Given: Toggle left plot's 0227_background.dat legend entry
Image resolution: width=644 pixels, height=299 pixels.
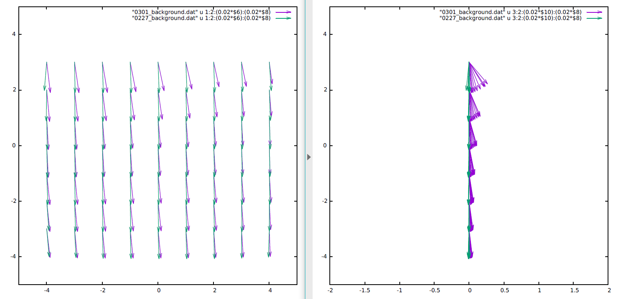Looking at the screenshot, I should (201, 18).
